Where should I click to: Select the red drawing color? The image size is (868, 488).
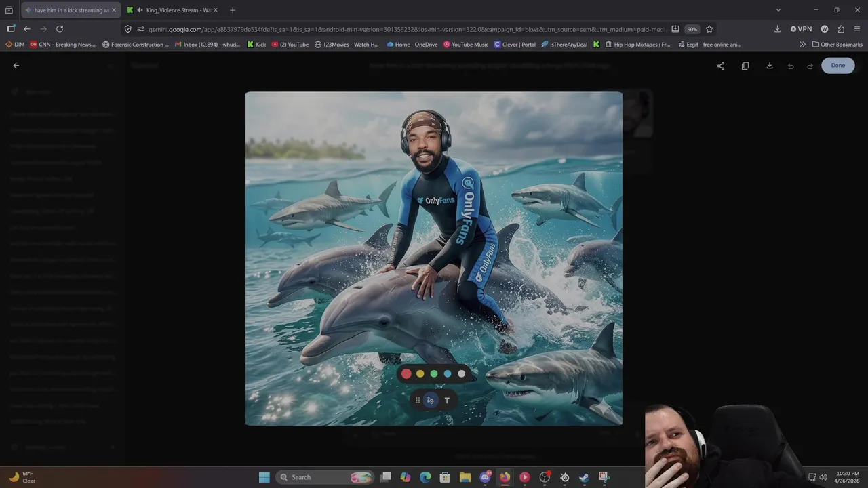[x=406, y=373]
